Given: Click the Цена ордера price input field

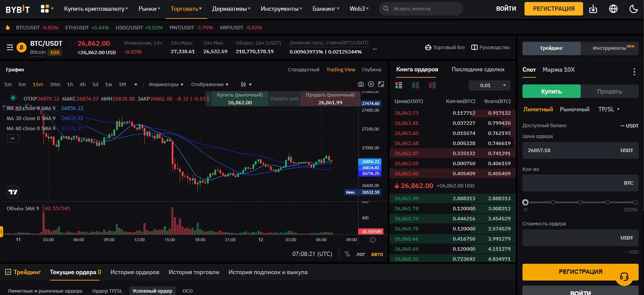Looking at the screenshot, I should click(x=572, y=150).
